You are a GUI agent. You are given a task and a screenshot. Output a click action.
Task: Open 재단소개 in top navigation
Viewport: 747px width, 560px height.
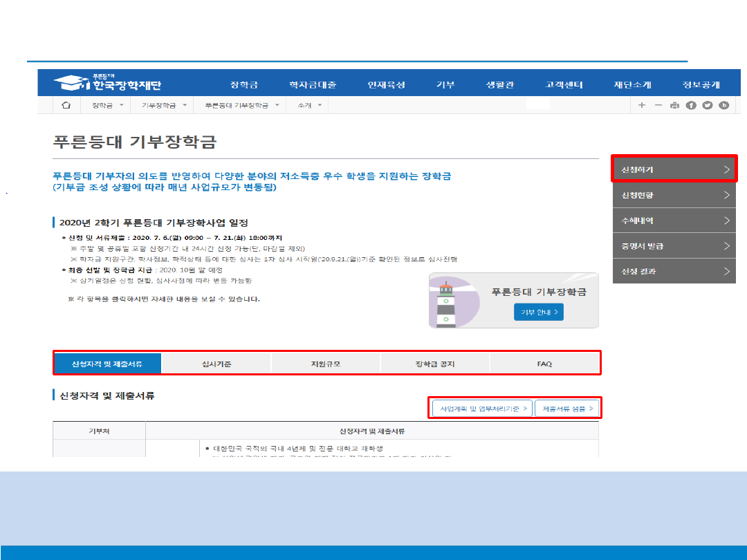coord(632,85)
